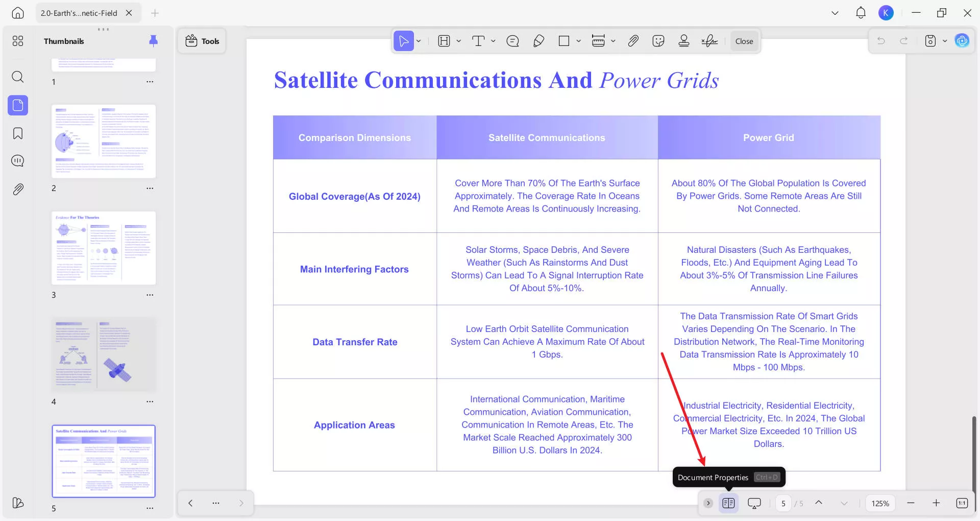This screenshot has width=980, height=521.
Task: Open the search panel in sidebar
Action: 18,77
